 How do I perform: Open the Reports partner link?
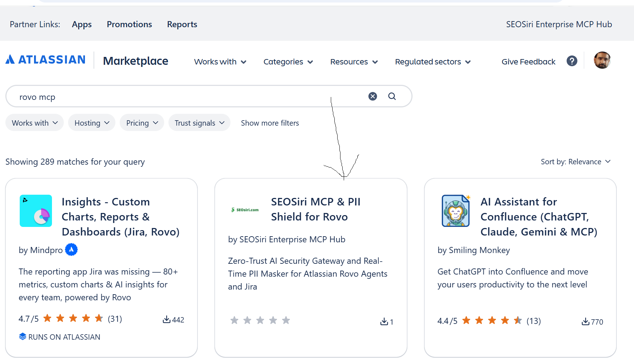182,24
